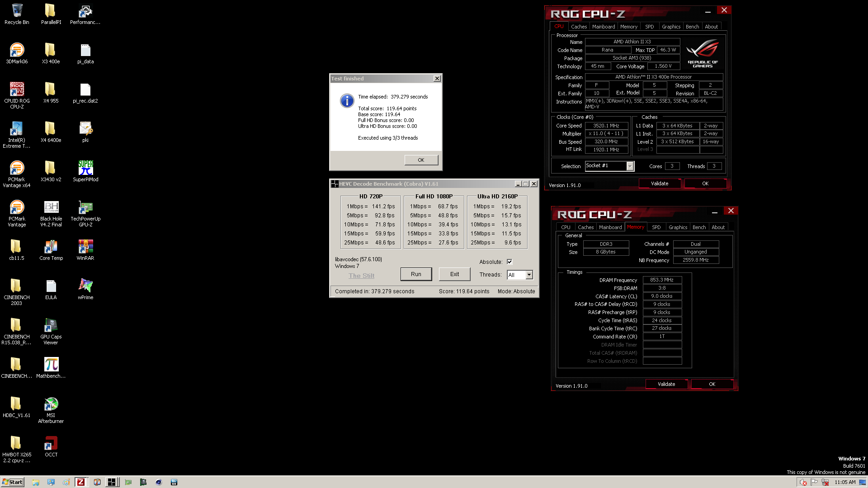Open About tab in lower CPU-Z window
This screenshot has height=488, width=868.
[x=718, y=227]
